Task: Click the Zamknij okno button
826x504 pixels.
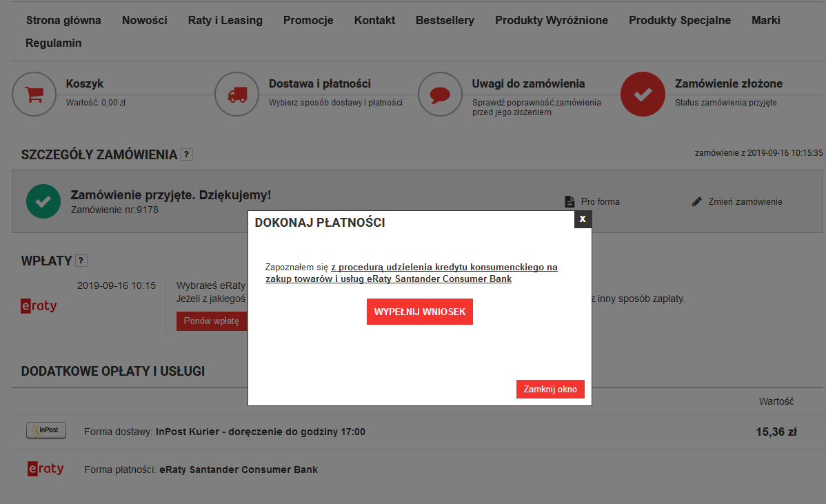Action: pyautogui.click(x=550, y=389)
